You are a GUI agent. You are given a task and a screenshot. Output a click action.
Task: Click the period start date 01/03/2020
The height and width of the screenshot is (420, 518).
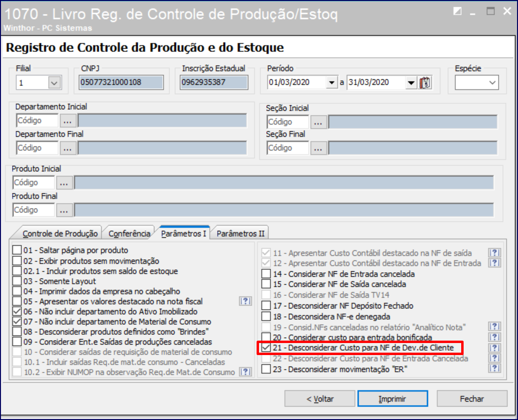(x=297, y=83)
